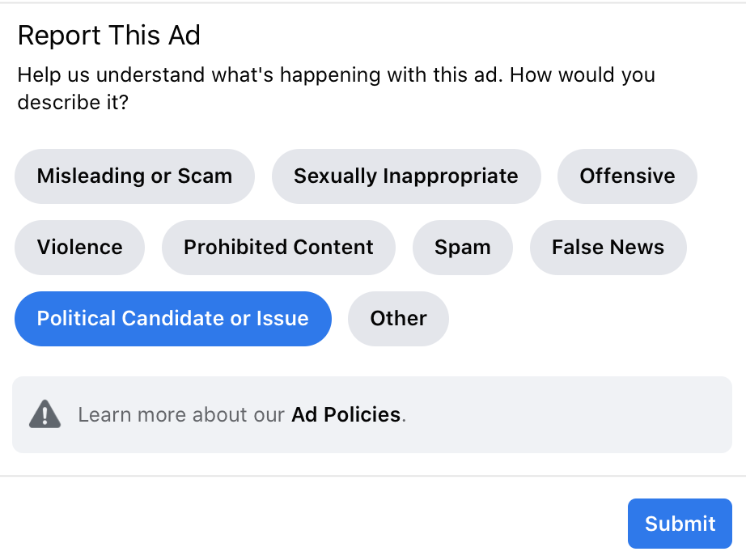
Task: Select the Violence option
Action: tap(79, 248)
